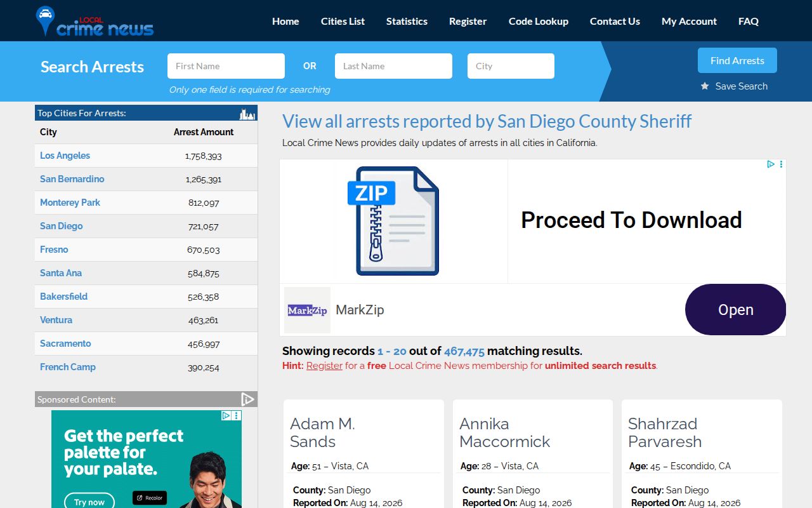Screen dimensions: 812x508
Task: Open the Register menu item
Action: [x=468, y=21]
